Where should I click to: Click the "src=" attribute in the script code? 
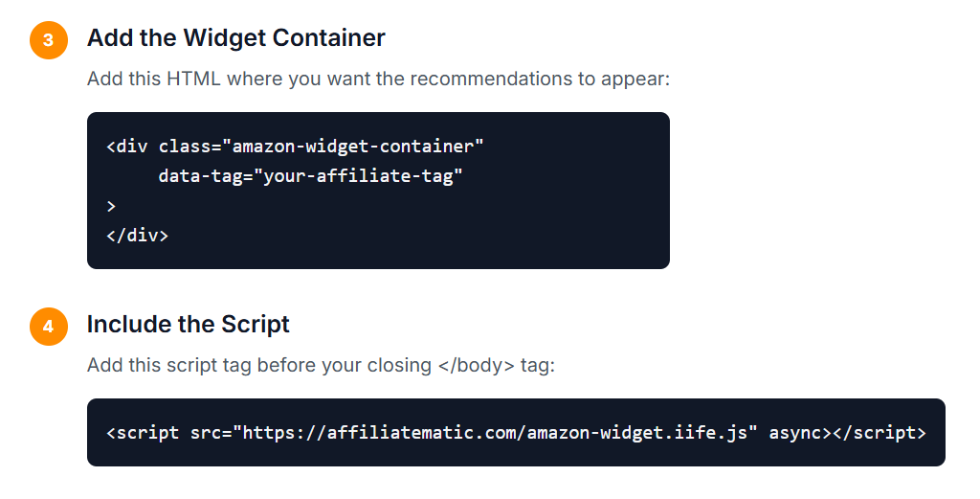(211, 432)
